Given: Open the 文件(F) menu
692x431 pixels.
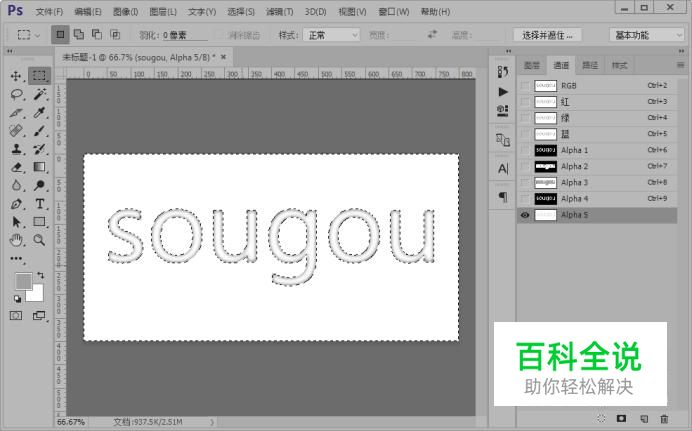Looking at the screenshot, I should [49, 12].
